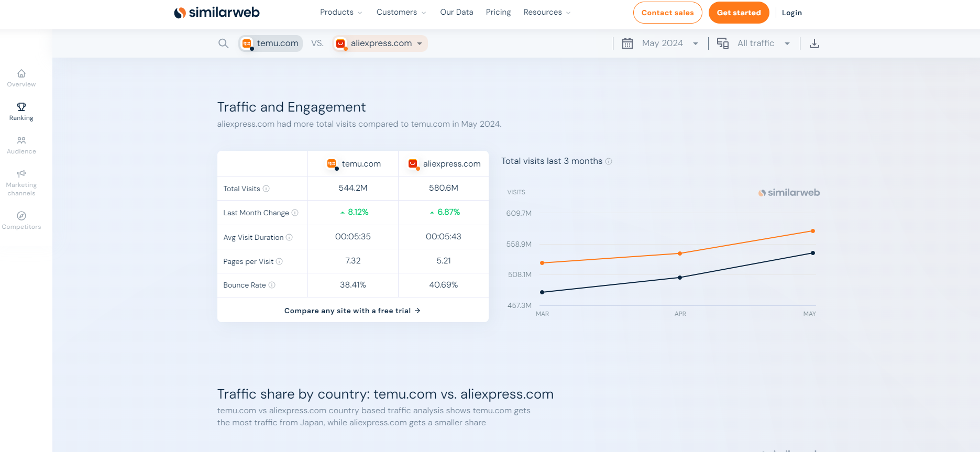The image size is (980, 452).
Task: Click the devices icon beside All traffic
Action: [723, 43]
